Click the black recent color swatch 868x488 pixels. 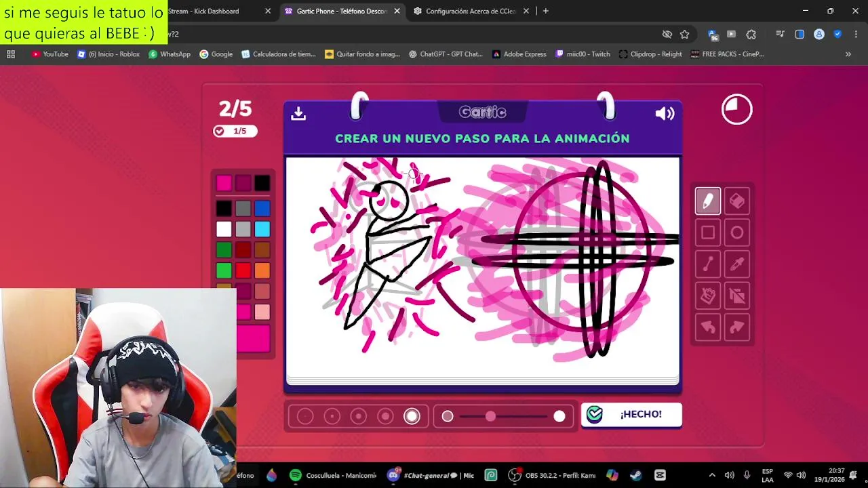(x=262, y=183)
